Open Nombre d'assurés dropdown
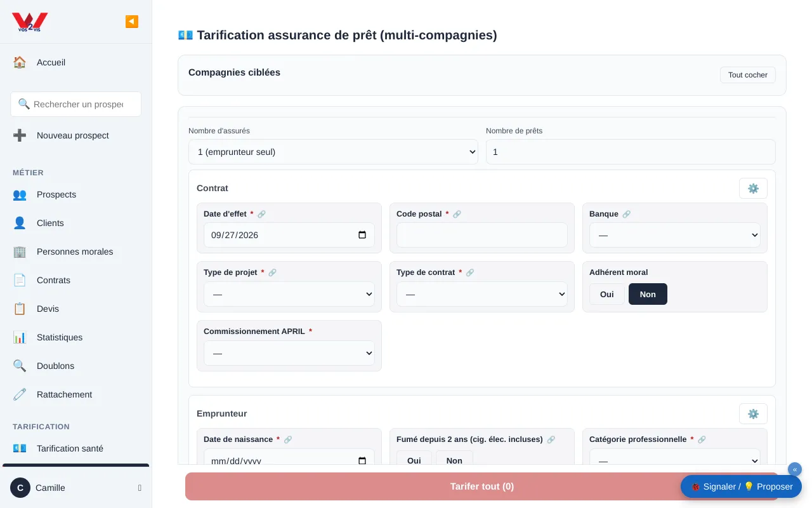The height and width of the screenshot is (508, 812). coord(333,152)
